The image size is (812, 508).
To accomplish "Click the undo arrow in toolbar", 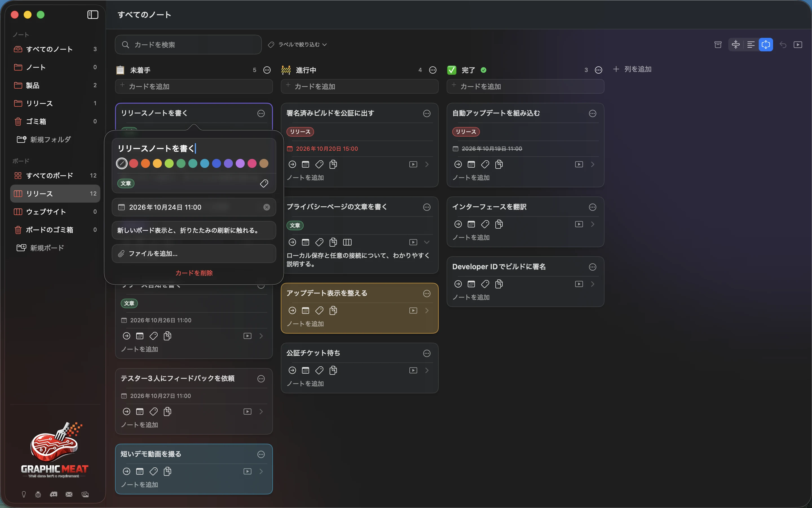I will [783, 45].
